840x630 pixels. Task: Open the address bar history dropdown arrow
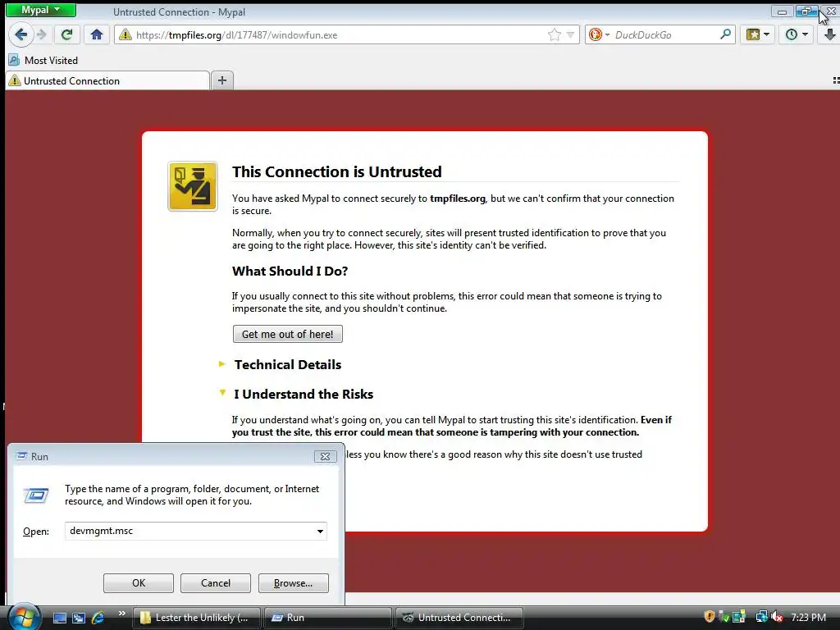tap(571, 34)
